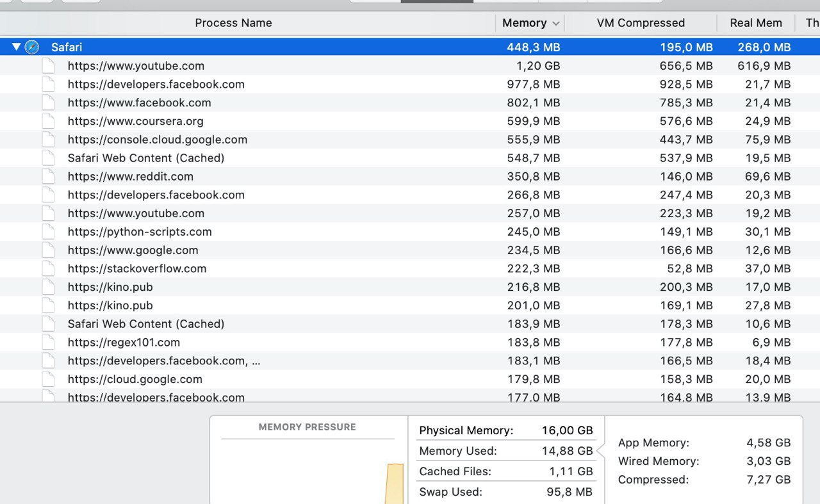Image resolution: width=820 pixels, height=504 pixels.
Task: Click document icon beside kino.pub 201,0 MB row
Action: 49,305
